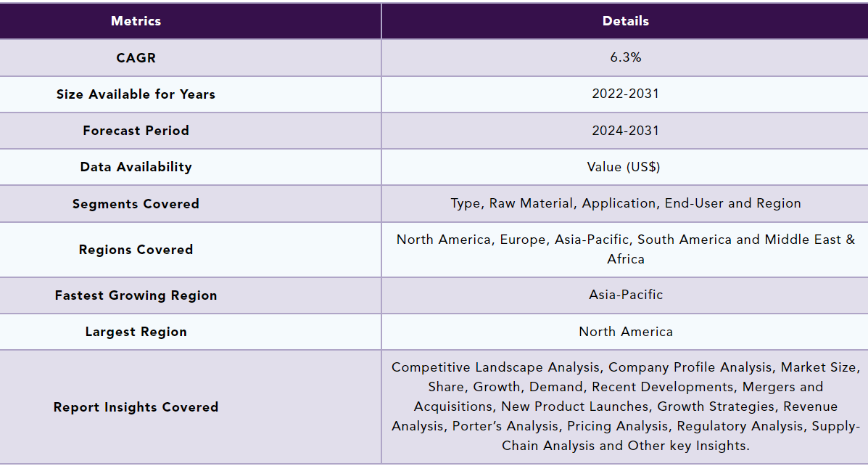This screenshot has height=466, width=868.
Task: Select the Regions Covered label
Action: pos(136,250)
